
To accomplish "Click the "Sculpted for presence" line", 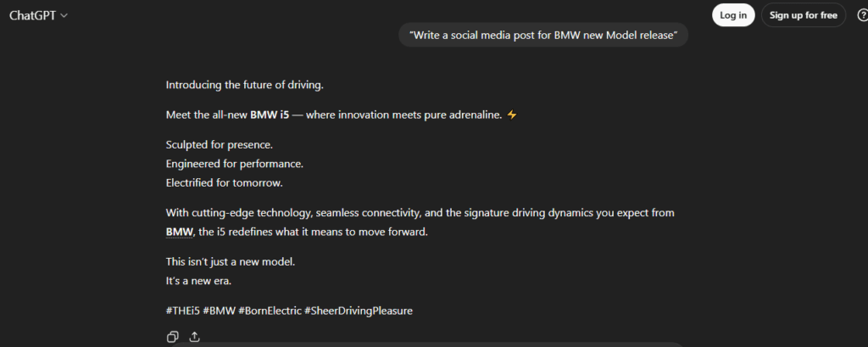I will pos(219,145).
